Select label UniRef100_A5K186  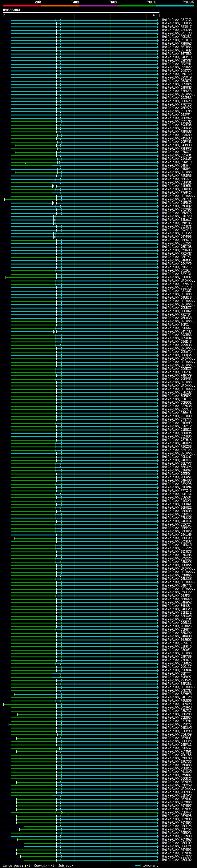pos(177,223)
